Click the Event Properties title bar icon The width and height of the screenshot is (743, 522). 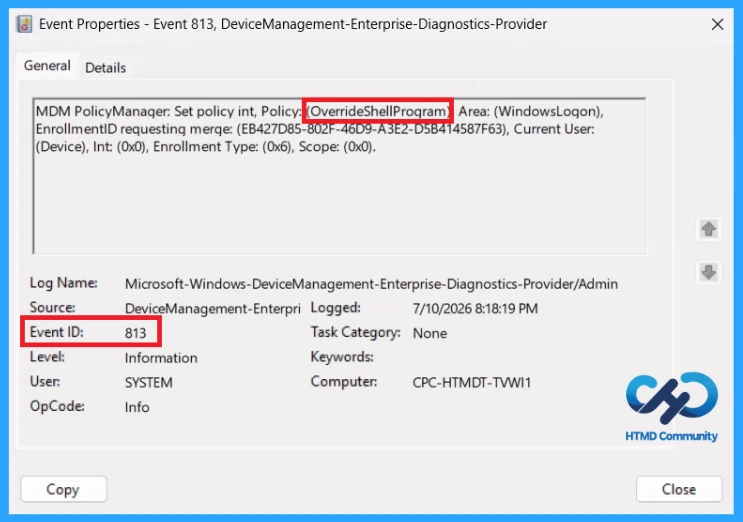(24, 24)
